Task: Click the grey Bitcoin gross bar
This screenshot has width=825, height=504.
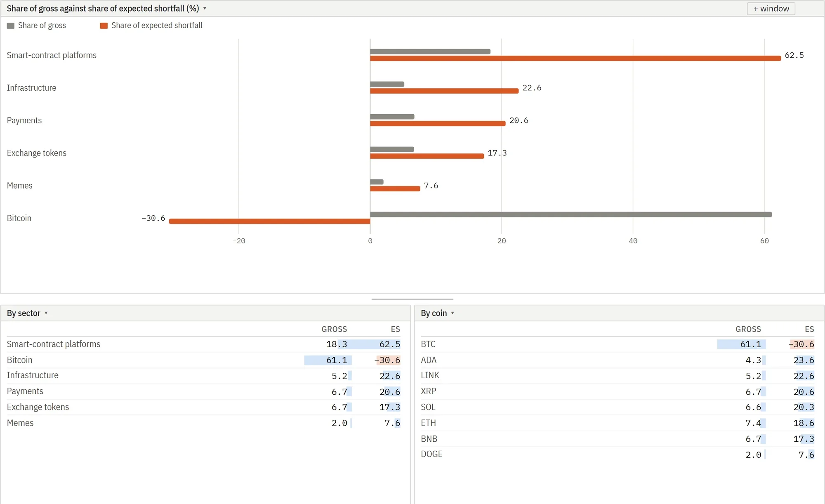Action: click(571, 214)
